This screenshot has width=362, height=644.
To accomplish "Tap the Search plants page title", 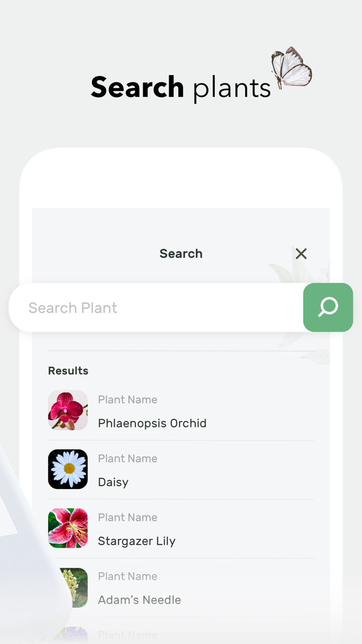I will click(180, 86).
